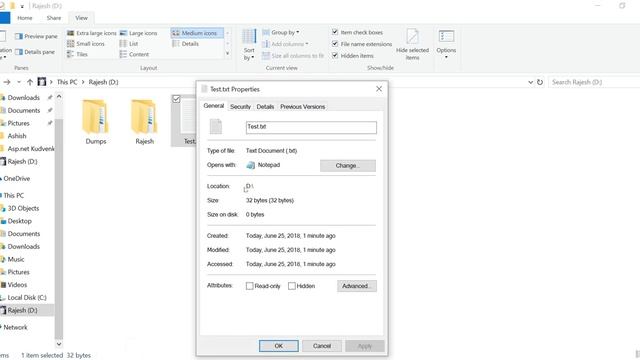Open the Dumps folder

coord(96,122)
